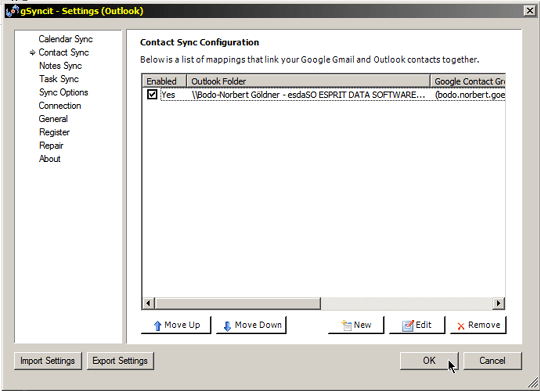Image resolution: width=540 pixels, height=391 pixels.
Task: Click the gSyncit icon in the title bar
Action: 12,11
